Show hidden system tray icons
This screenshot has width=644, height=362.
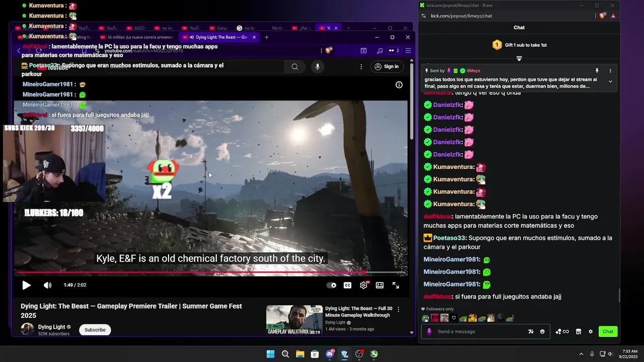(x=581, y=354)
